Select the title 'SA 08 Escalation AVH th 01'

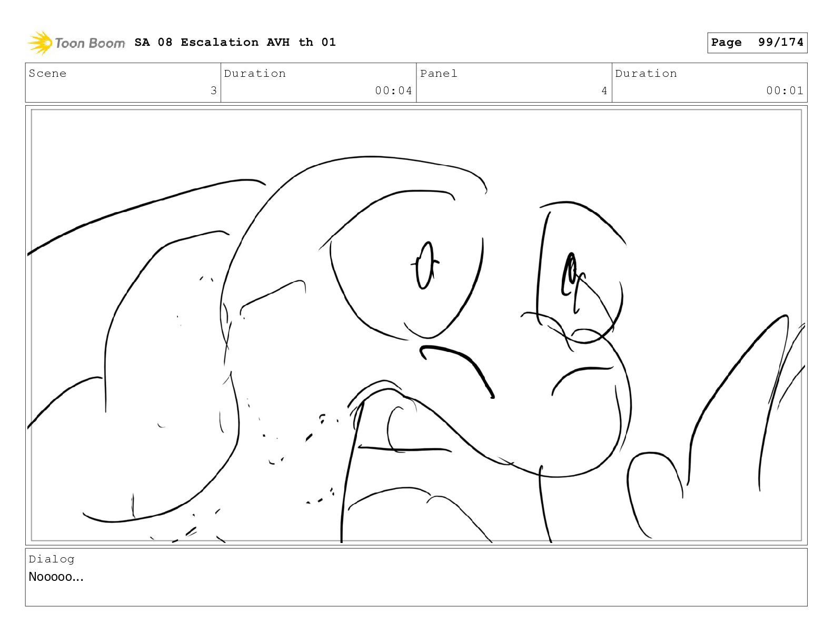(235, 42)
